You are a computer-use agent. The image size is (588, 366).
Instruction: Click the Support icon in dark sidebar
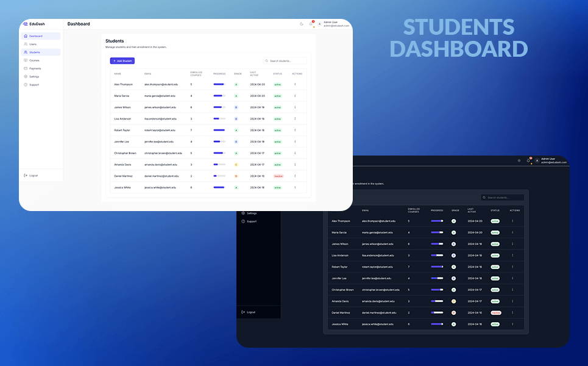243,221
